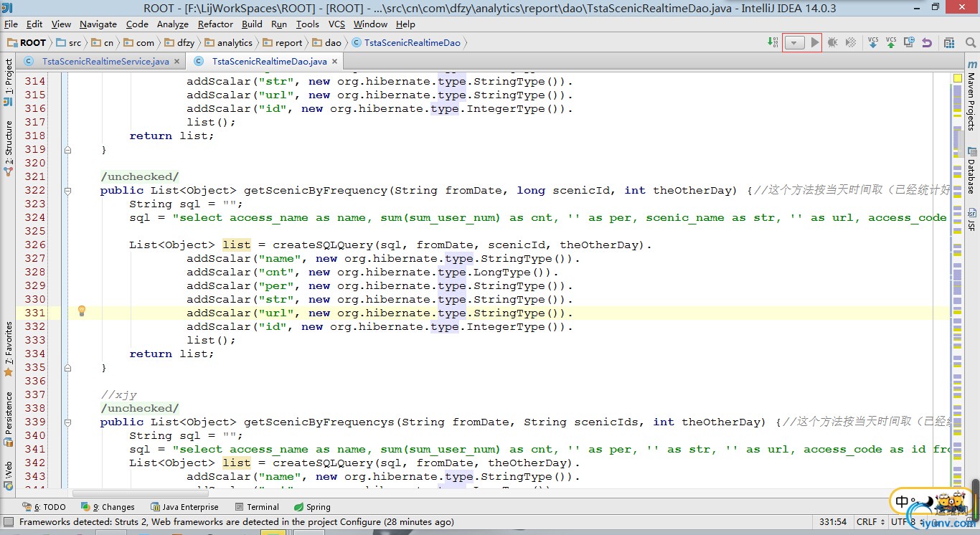This screenshot has height=535, width=980.
Task: Click the Run with Coverage icon
Action: (851, 43)
